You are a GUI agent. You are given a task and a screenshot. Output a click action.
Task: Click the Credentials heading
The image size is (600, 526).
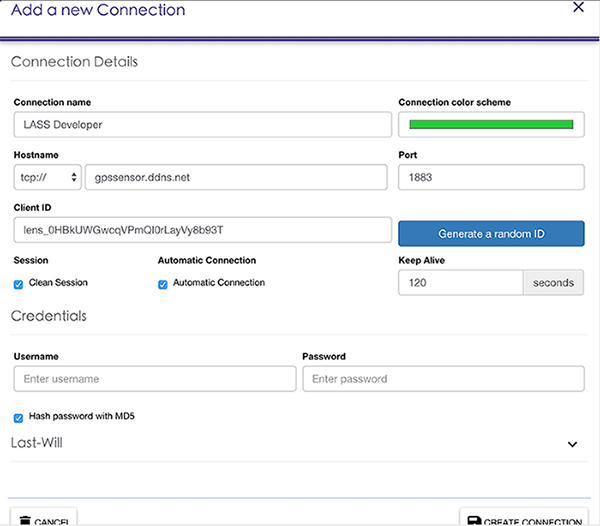click(x=49, y=316)
